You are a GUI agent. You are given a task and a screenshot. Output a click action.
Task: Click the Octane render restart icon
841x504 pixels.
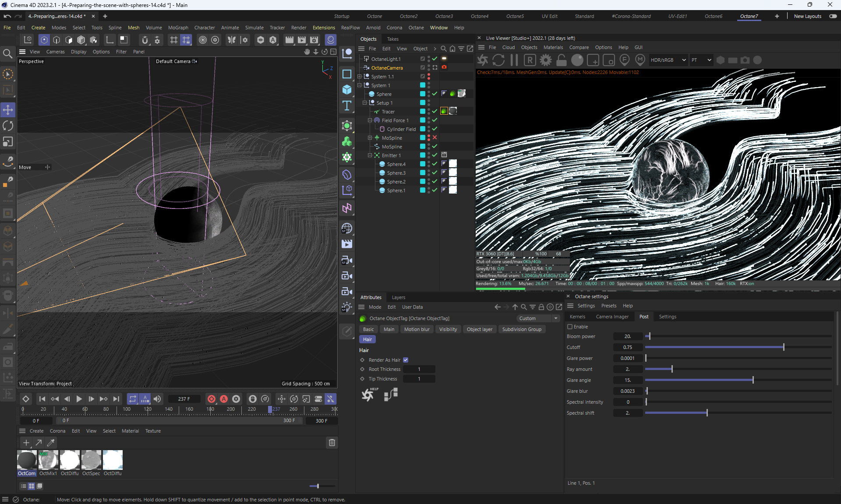point(498,60)
